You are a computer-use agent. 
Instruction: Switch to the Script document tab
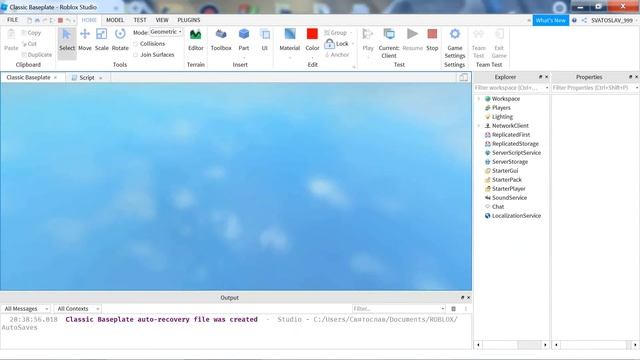point(87,78)
